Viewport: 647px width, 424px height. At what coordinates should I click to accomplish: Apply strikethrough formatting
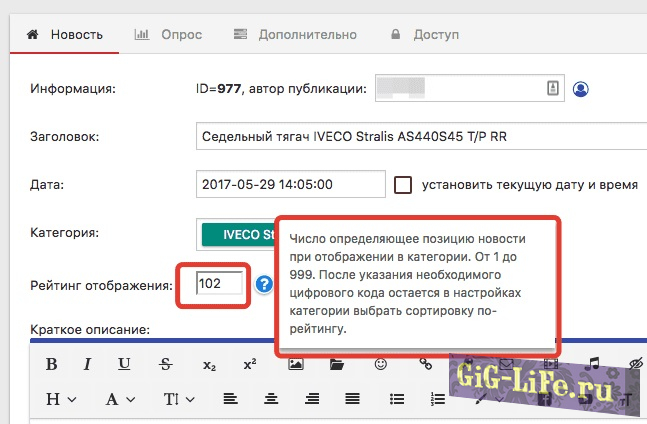click(x=166, y=364)
